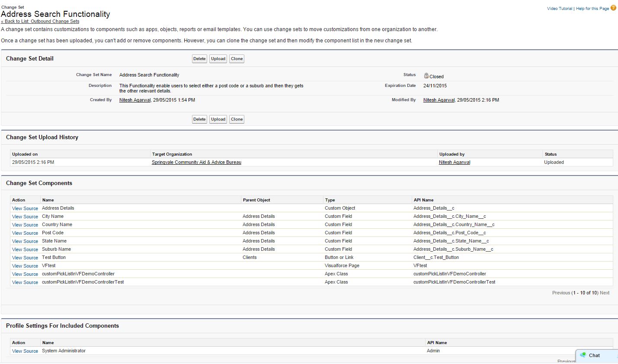This screenshot has height=364, width=618.
Task: Open Nitesh Agarwal in the Created By field
Action: 135,100
